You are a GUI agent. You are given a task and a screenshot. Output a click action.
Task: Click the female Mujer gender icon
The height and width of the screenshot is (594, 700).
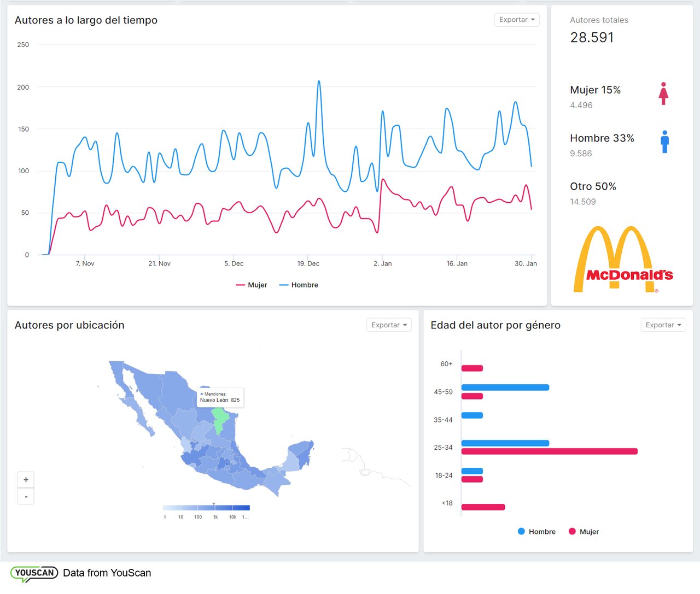click(663, 93)
